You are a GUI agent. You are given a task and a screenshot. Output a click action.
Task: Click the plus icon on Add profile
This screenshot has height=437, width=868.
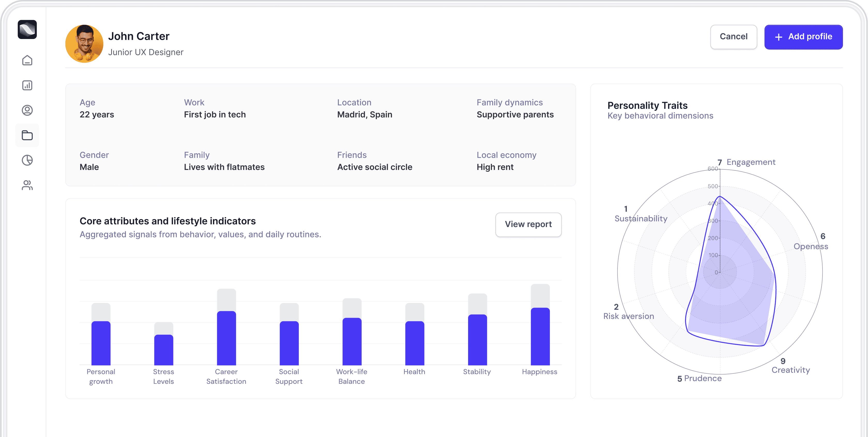click(x=778, y=37)
